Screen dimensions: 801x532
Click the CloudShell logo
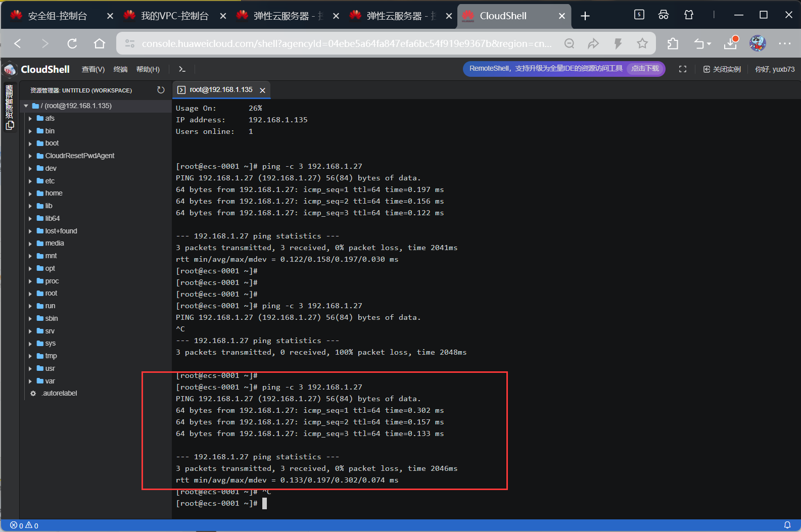(x=37, y=69)
